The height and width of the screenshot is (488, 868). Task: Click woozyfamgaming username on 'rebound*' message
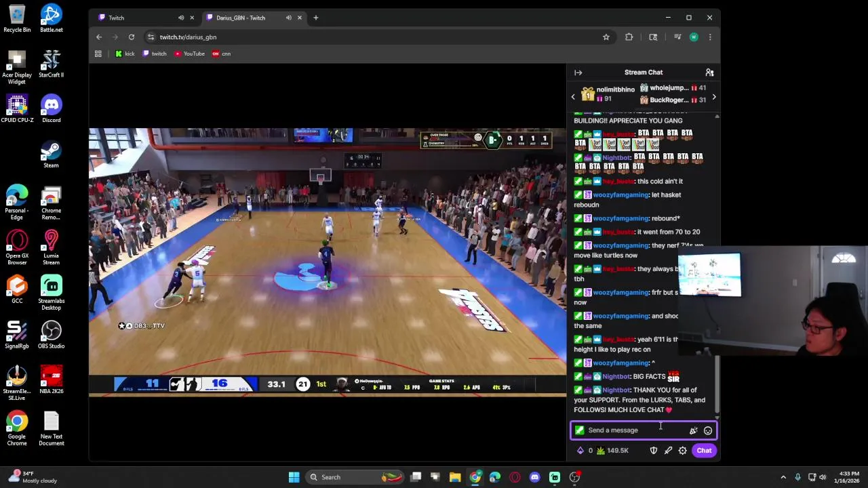[620, 218]
